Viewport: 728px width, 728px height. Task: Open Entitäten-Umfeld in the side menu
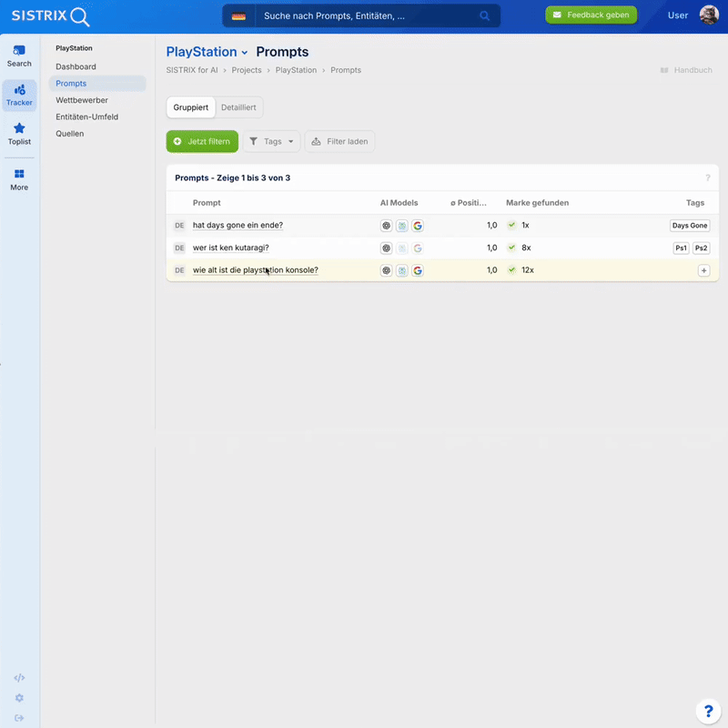(86, 116)
